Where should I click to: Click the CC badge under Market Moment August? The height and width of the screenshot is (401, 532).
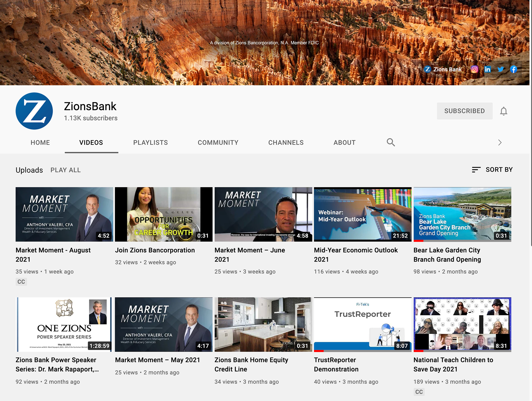[x=21, y=282]
